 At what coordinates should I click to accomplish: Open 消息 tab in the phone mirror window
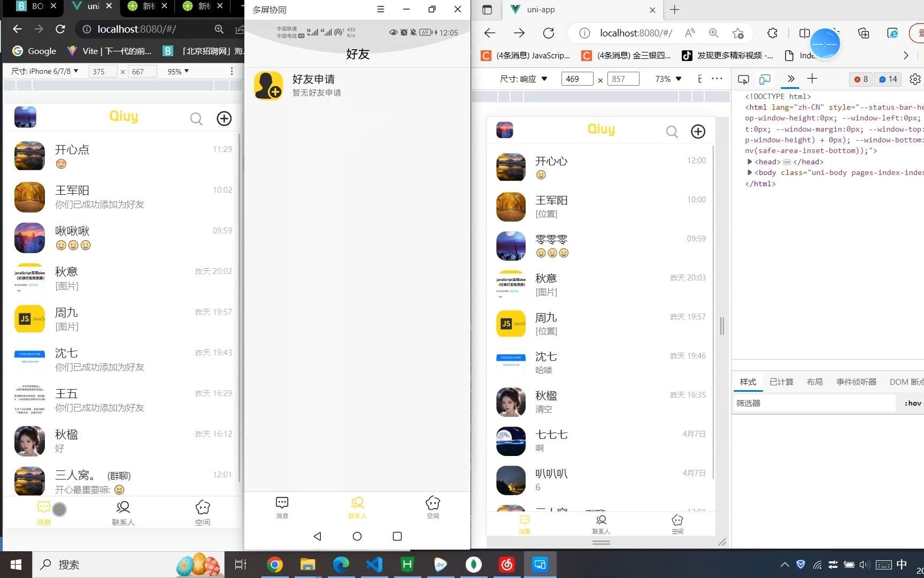point(282,507)
